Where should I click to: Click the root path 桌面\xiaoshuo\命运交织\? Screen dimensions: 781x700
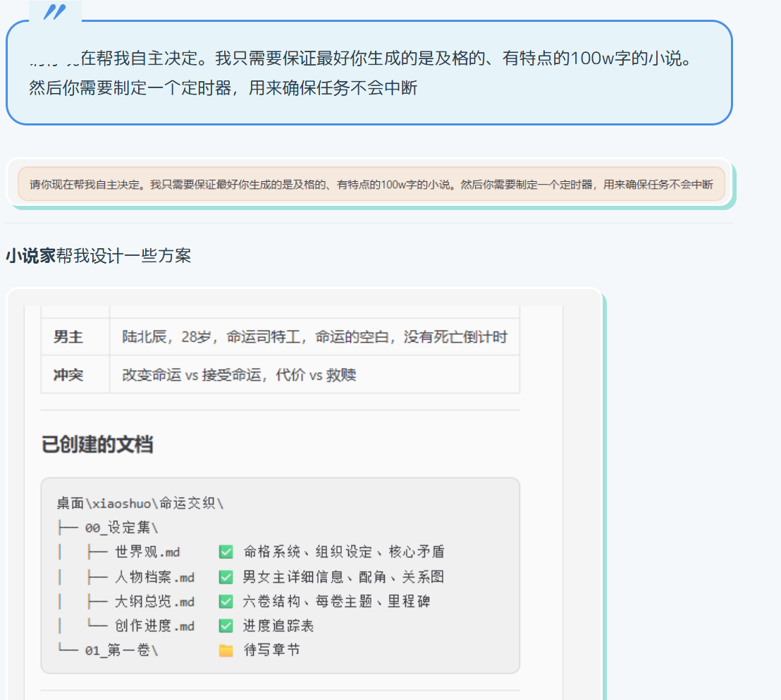pyautogui.click(x=140, y=503)
